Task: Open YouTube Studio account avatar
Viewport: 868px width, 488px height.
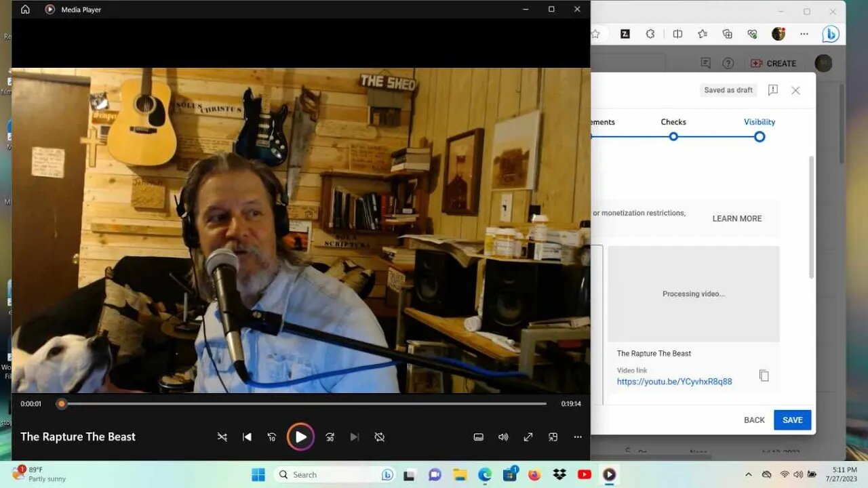Action: pyautogui.click(x=823, y=63)
